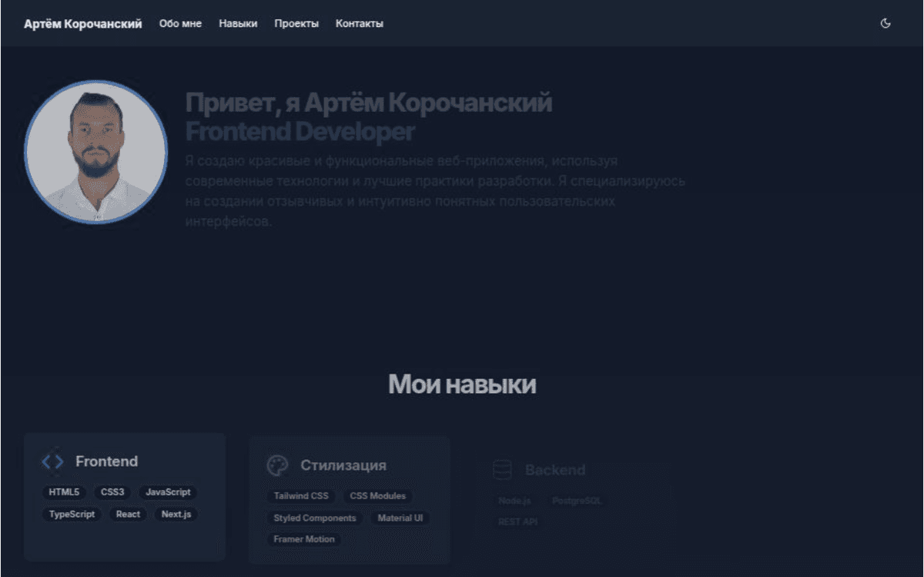Click the Backend database icon

502,470
